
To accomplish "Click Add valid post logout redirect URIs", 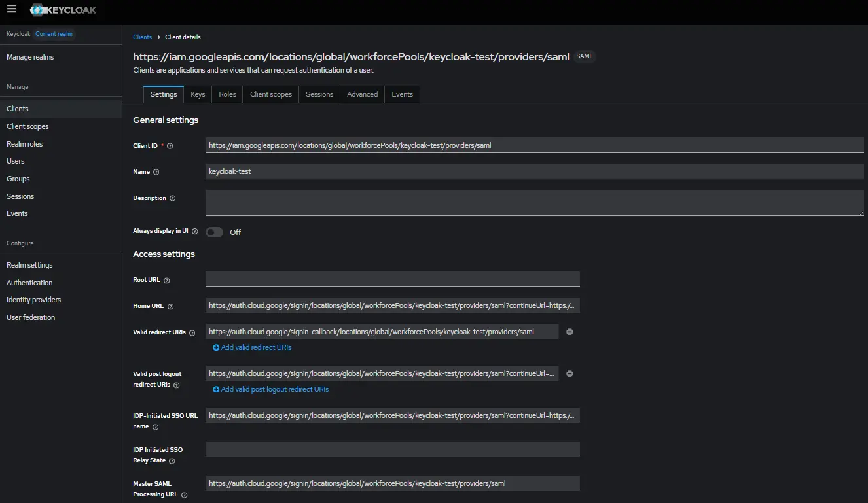I will pos(270,390).
